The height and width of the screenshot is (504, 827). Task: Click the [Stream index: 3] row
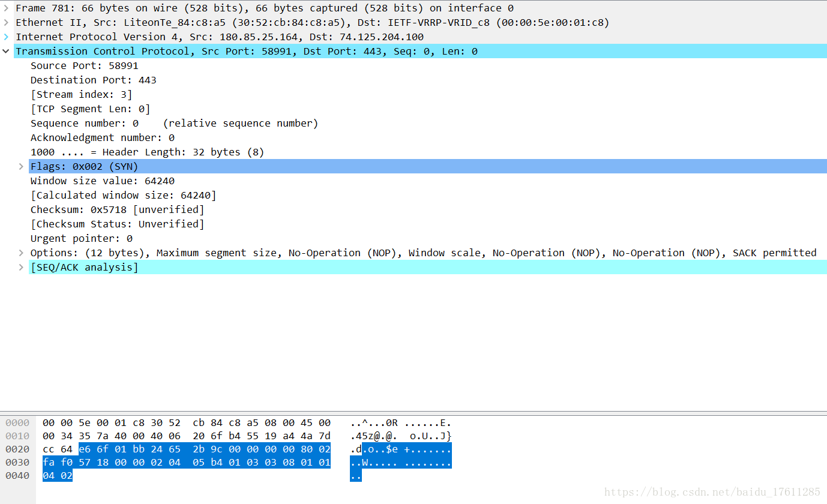point(81,95)
